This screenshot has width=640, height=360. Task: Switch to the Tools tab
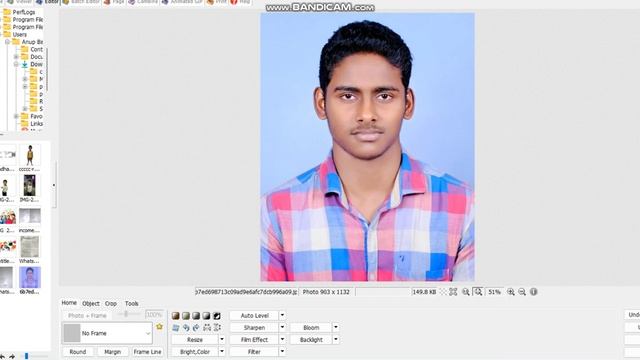(131, 303)
